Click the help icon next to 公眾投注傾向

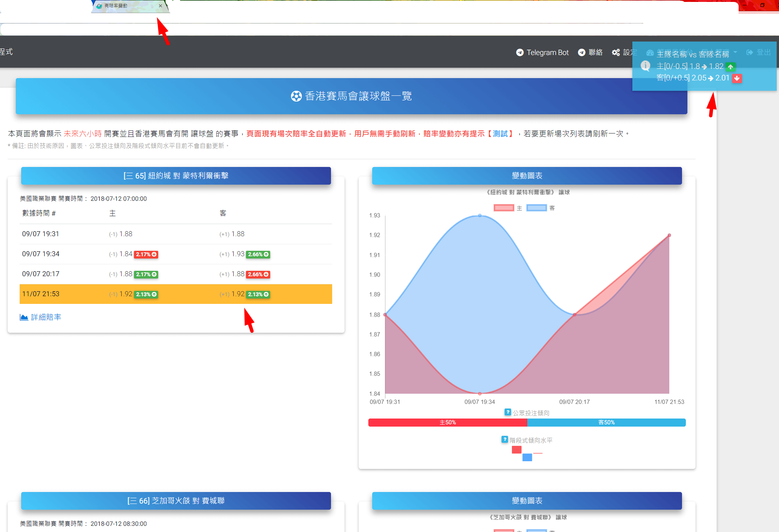point(507,412)
